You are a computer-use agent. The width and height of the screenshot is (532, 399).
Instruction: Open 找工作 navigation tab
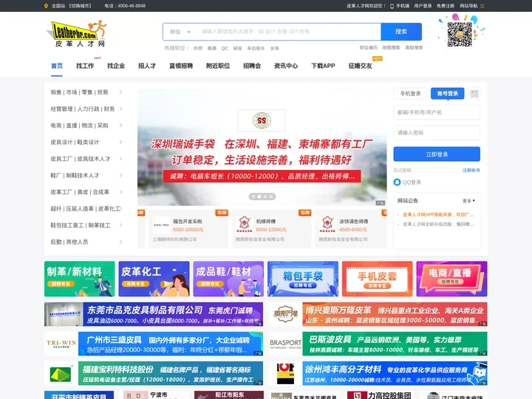coord(85,66)
